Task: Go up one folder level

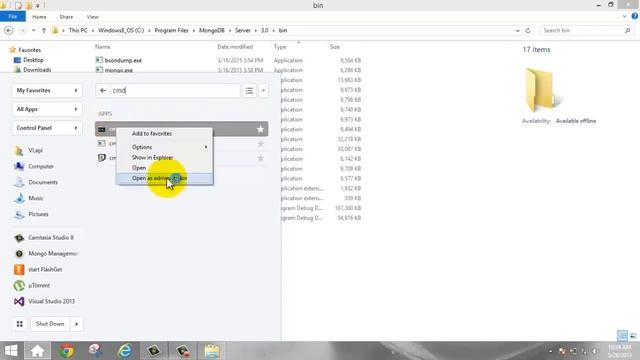Action: pyautogui.click(x=44, y=31)
